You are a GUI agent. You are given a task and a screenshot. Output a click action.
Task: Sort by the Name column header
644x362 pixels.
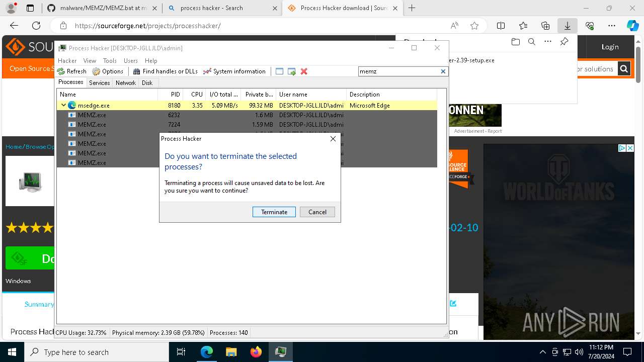[x=107, y=95]
